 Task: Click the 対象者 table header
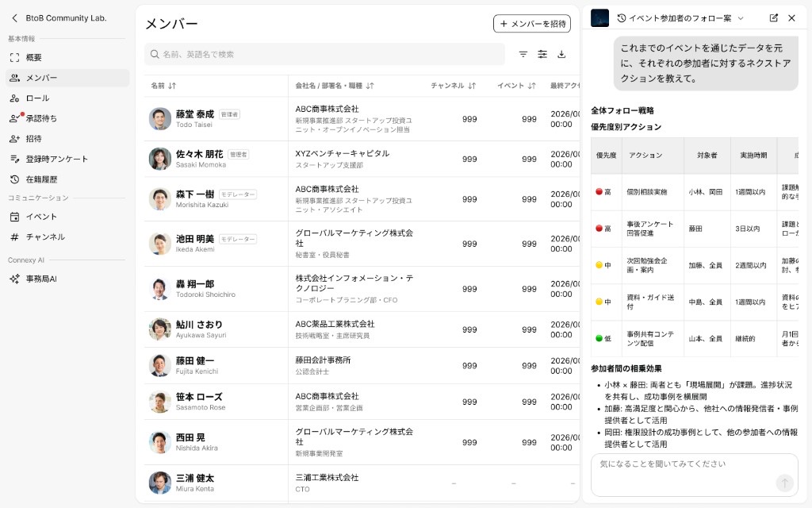707,156
